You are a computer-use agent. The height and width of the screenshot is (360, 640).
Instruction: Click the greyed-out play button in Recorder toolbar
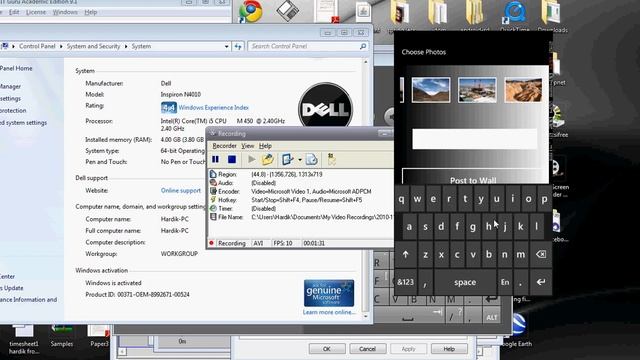(252, 159)
